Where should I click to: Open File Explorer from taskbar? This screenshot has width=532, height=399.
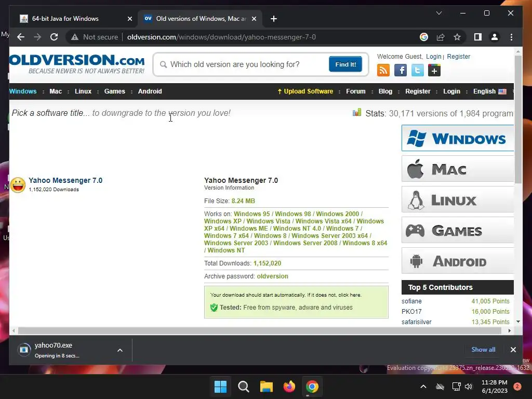coord(267,387)
